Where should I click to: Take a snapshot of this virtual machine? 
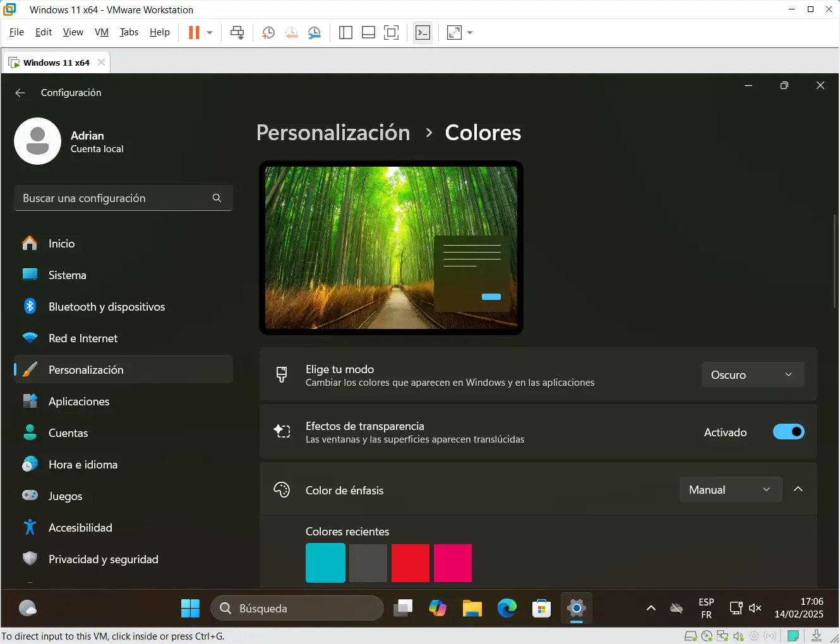[x=268, y=33]
